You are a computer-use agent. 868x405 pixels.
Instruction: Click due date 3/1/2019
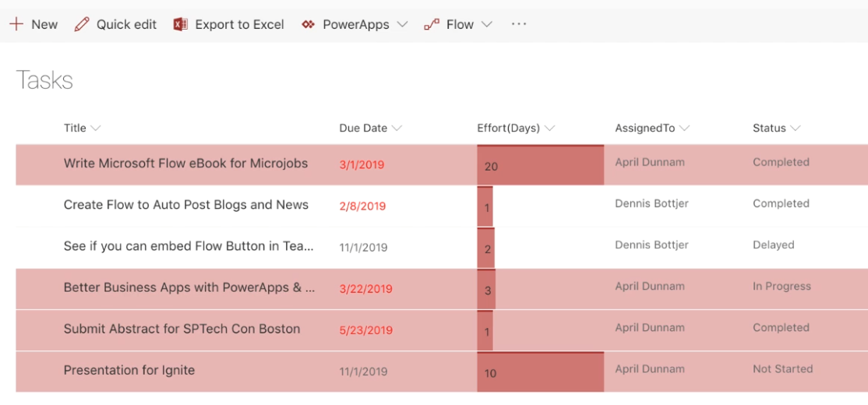coord(362,165)
